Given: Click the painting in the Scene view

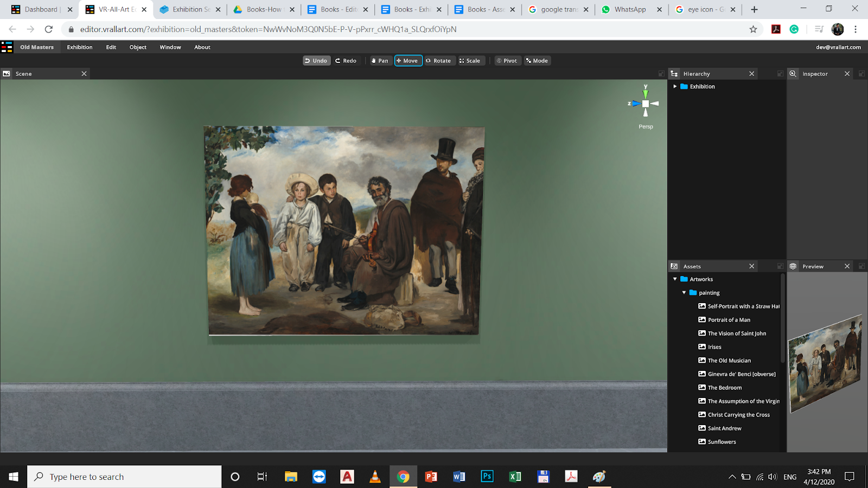Looking at the screenshot, I should click(344, 230).
